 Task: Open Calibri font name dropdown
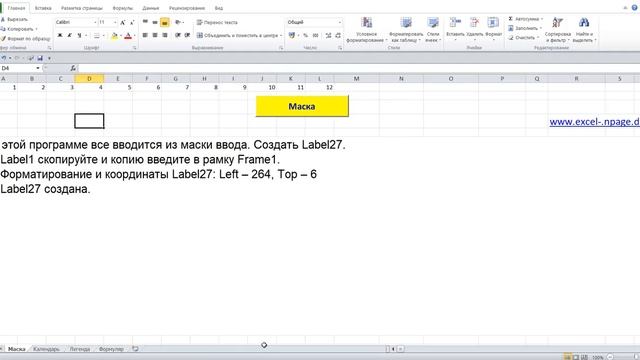tap(95, 22)
